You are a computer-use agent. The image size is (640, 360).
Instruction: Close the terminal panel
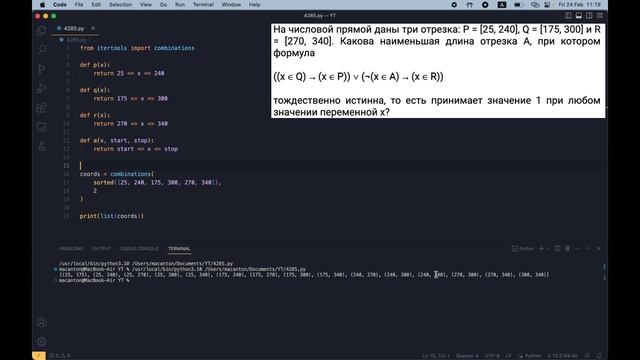pyautogui.click(x=599, y=249)
